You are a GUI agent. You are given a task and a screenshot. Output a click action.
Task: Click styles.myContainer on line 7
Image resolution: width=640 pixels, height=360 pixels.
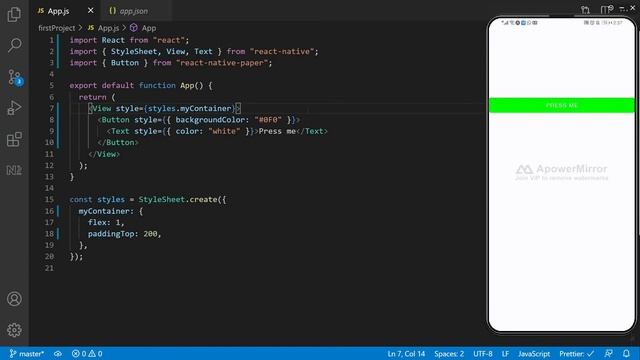pyautogui.click(x=189, y=108)
